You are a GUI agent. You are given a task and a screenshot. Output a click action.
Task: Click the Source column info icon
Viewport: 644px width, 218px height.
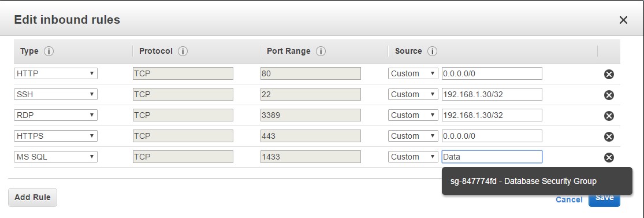click(432, 51)
